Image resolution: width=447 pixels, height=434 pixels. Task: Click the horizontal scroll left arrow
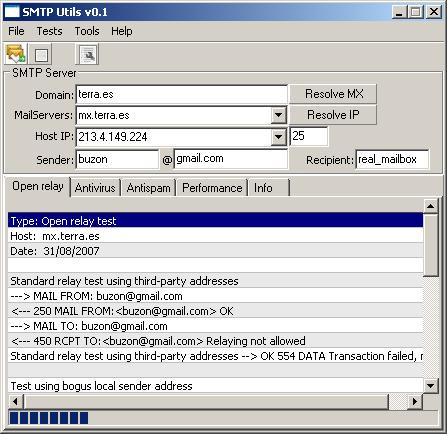(16, 401)
